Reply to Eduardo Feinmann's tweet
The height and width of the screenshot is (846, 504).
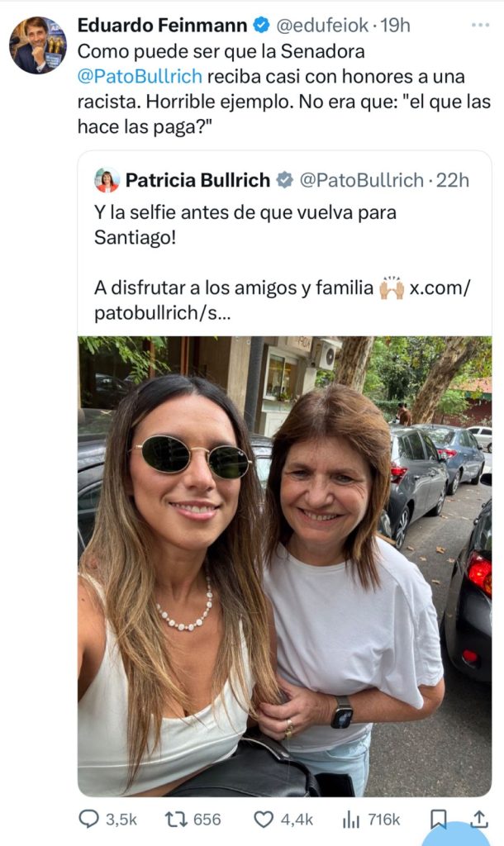[88, 819]
